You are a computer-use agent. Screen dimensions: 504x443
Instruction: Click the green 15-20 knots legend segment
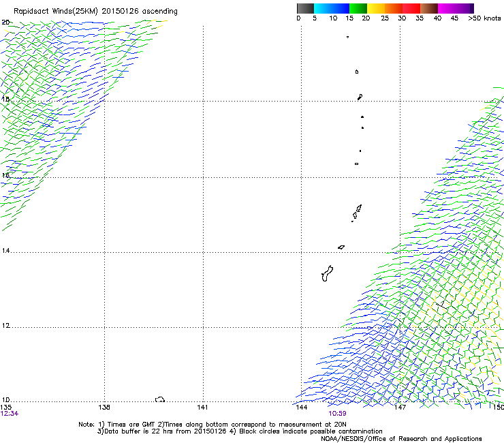point(358,8)
